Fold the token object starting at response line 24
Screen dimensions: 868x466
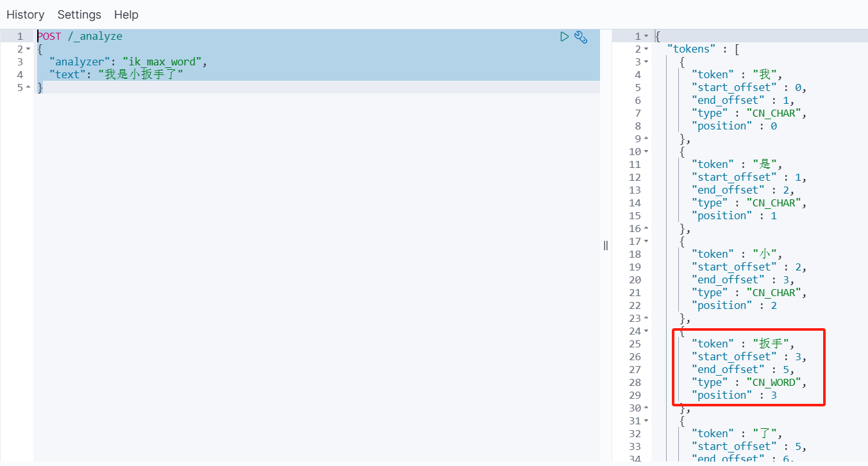pyautogui.click(x=646, y=331)
